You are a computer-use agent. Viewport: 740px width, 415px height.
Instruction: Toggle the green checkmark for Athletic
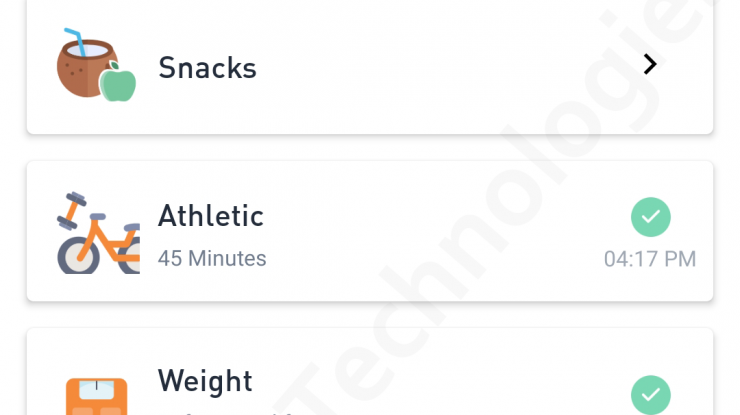click(x=650, y=217)
